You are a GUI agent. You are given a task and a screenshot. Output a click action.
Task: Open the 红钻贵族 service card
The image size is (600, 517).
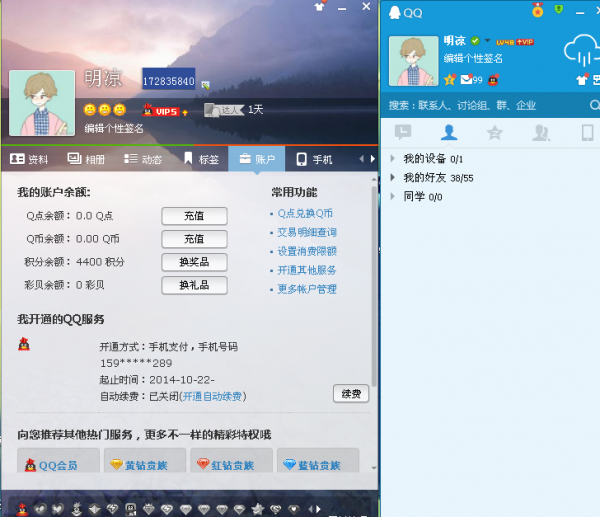click(232, 460)
